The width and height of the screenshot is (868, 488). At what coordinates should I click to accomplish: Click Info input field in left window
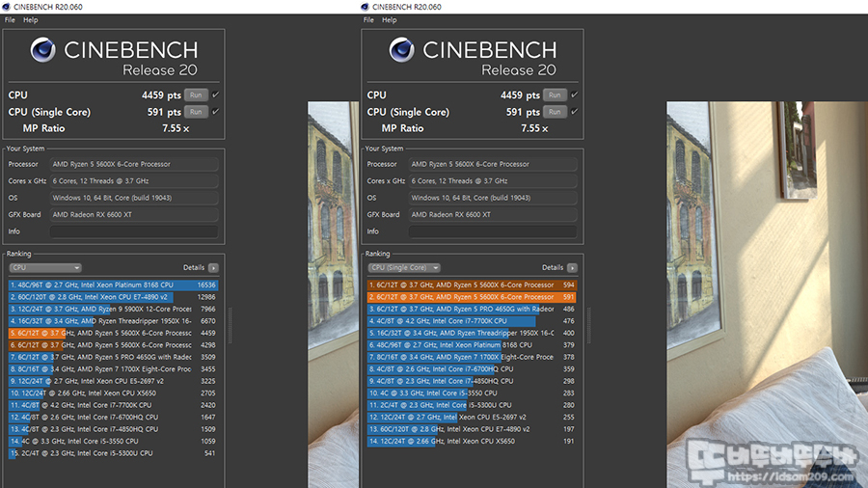(134, 231)
